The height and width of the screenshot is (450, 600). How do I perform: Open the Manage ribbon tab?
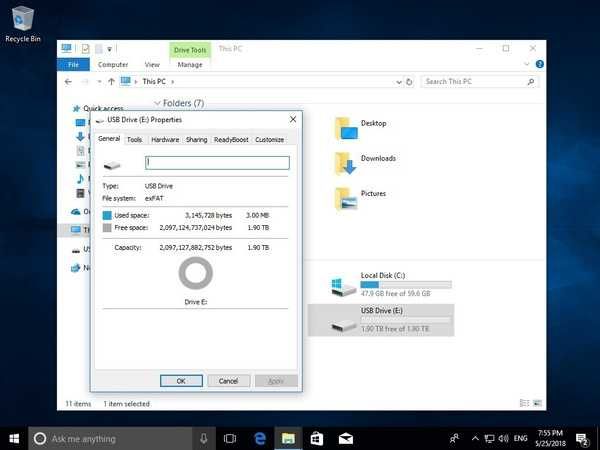click(x=190, y=65)
